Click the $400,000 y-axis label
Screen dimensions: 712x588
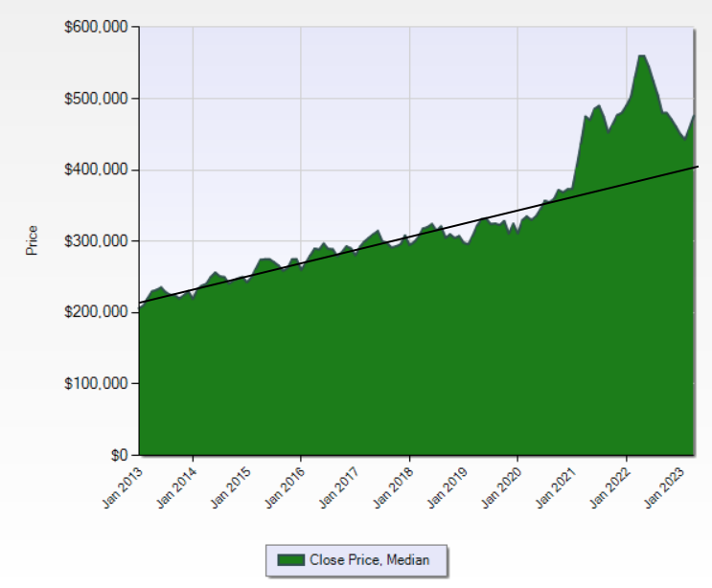pos(99,170)
